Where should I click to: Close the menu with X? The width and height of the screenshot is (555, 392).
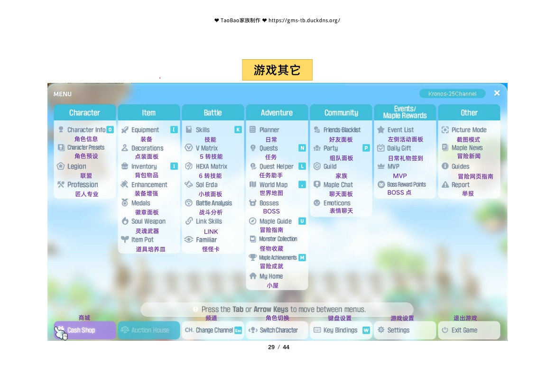[x=497, y=93]
